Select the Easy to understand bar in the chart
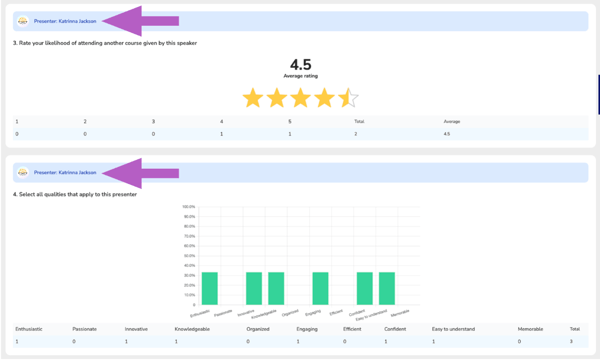 pyautogui.click(x=387, y=289)
